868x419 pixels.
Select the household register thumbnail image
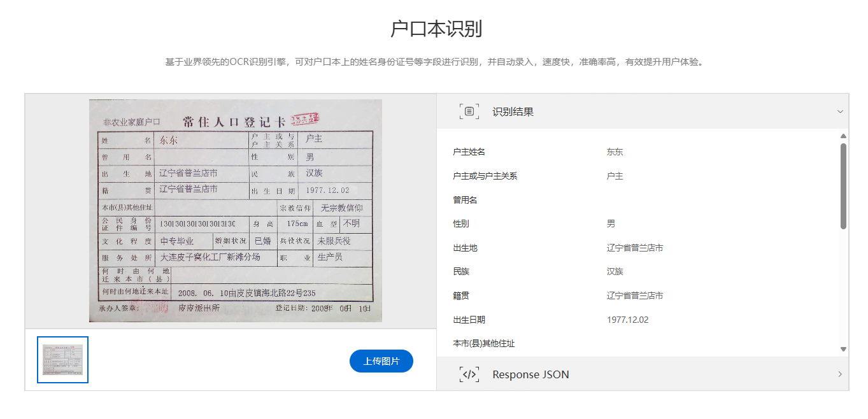62,360
